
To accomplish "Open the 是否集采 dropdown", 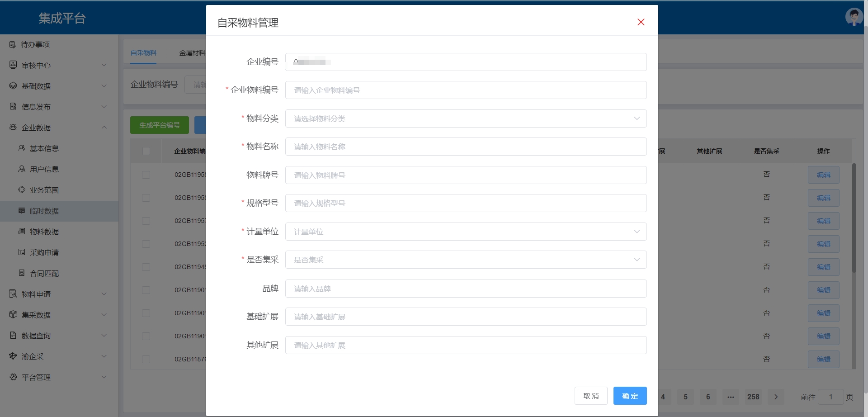I will point(466,260).
